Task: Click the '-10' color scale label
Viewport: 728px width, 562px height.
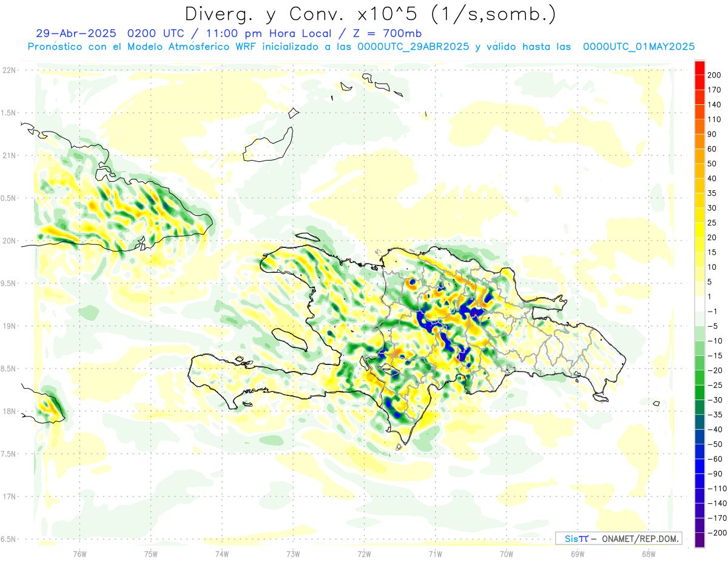Action: (715, 341)
